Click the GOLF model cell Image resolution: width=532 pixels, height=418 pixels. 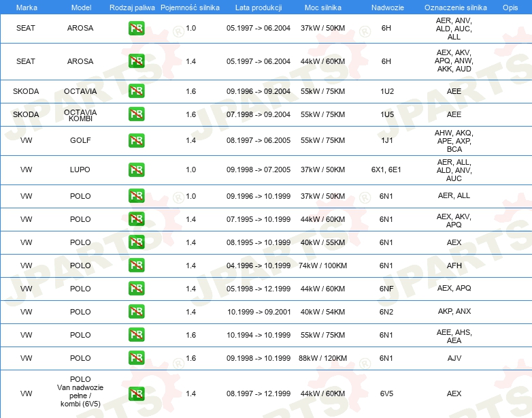(x=80, y=140)
